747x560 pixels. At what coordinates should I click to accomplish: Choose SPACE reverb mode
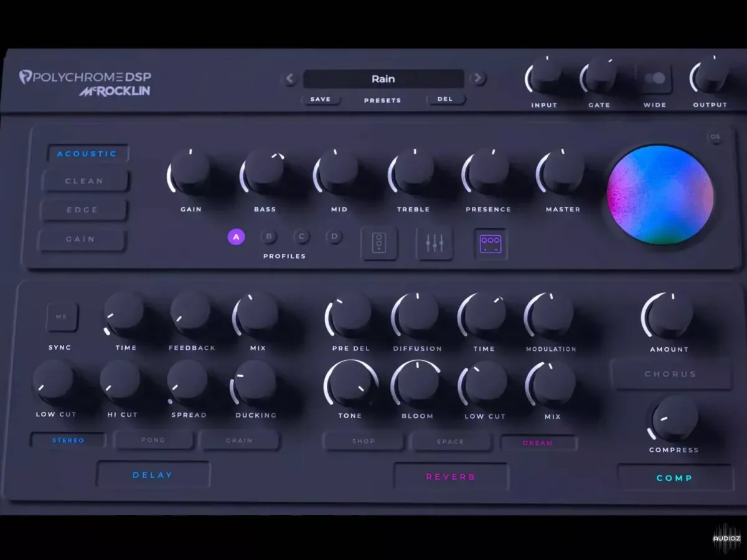[450, 442]
